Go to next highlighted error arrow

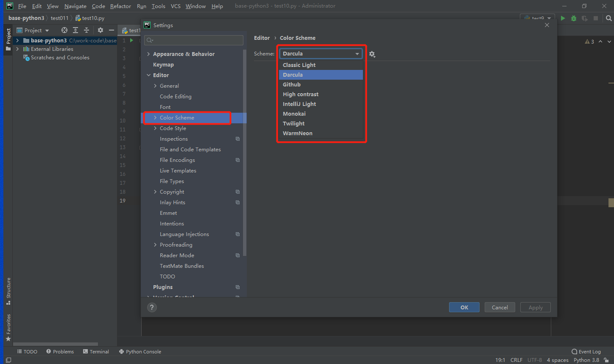click(x=609, y=42)
